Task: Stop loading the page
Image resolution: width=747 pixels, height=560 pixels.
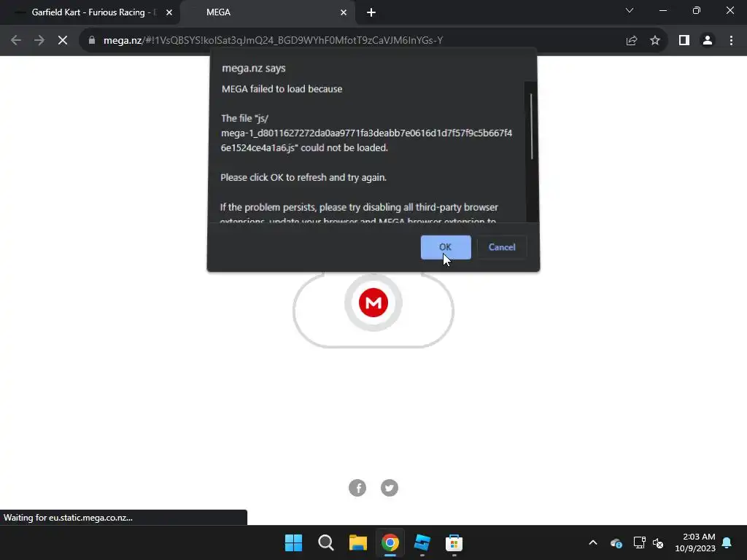Action: [63, 41]
